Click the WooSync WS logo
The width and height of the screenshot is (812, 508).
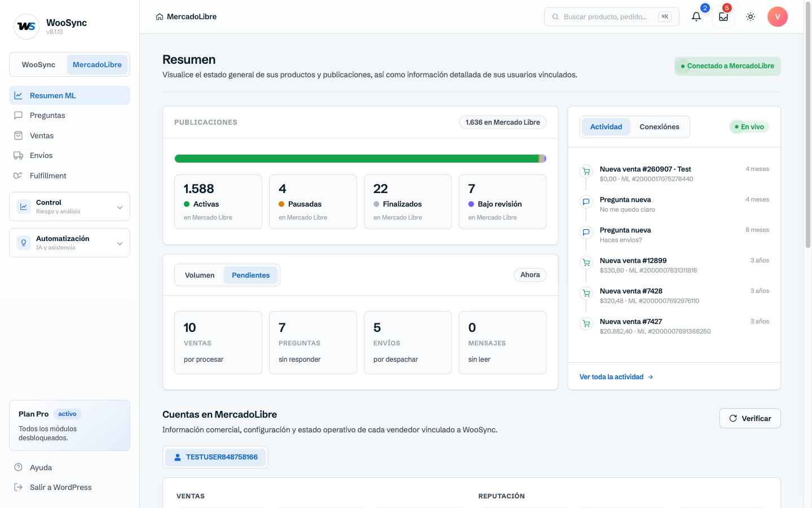pos(27,27)
